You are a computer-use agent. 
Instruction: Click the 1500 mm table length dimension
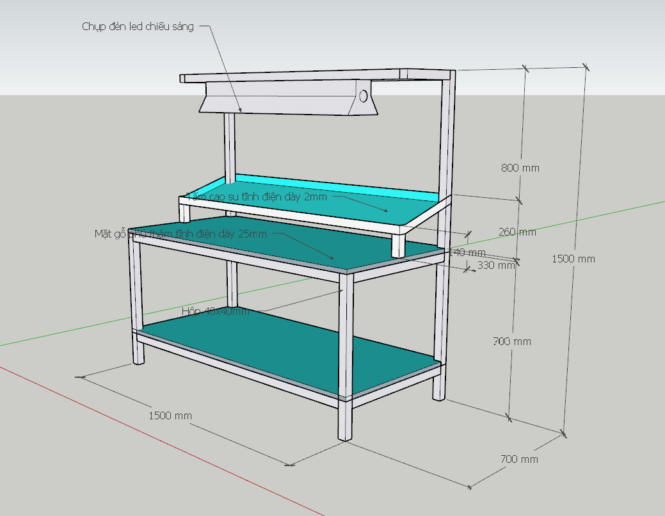(170, 414)
